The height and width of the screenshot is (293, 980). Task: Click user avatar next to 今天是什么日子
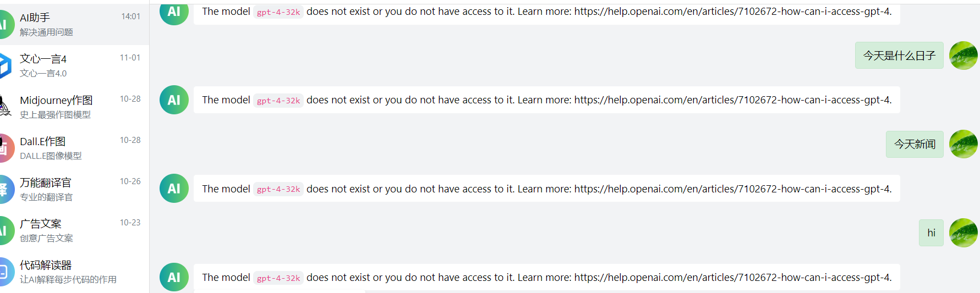[963, 56]
